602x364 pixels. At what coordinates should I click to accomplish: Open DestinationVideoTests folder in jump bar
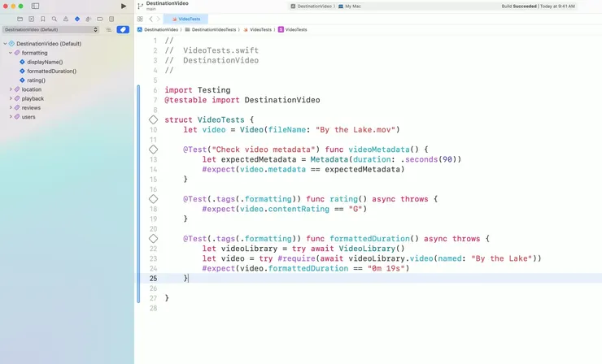211,29
